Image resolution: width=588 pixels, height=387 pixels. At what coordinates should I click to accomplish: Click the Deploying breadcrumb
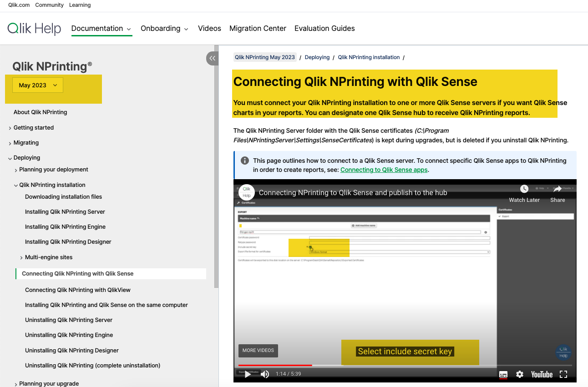click(317, 57)
